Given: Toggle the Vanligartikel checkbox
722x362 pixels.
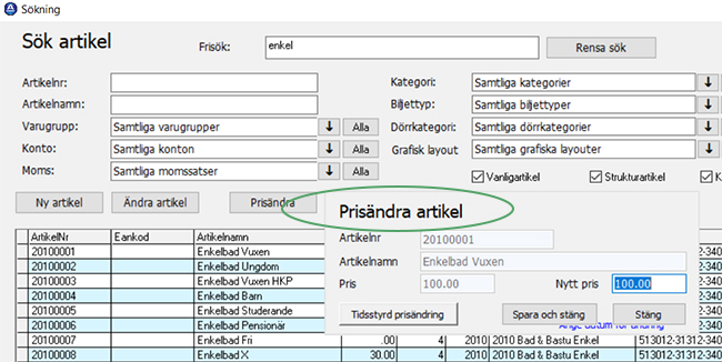Looking at the screenshot, I should pos(478,177).
